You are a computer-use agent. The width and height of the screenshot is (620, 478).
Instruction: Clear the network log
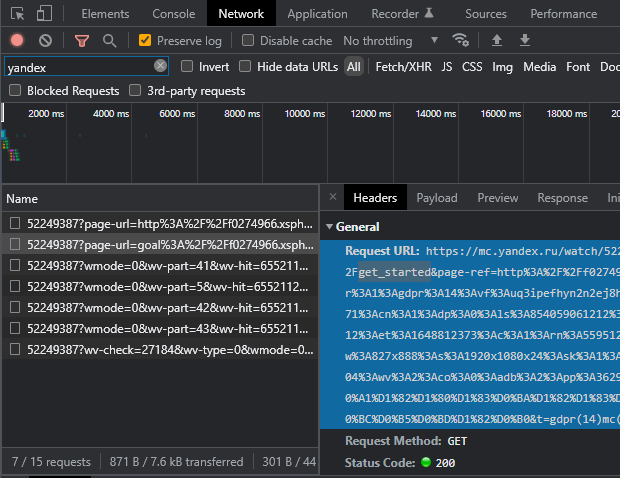(45, 40)
